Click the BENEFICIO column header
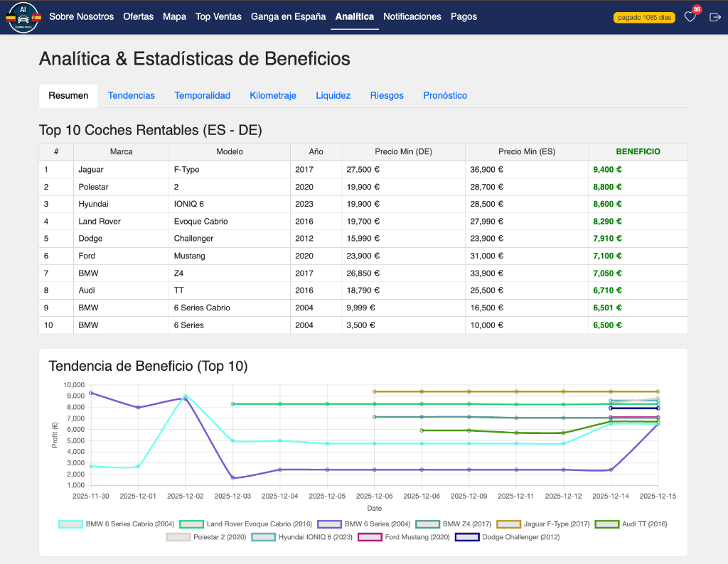The height and width of the screenshot is (564, 728). (x=638, y=151)
